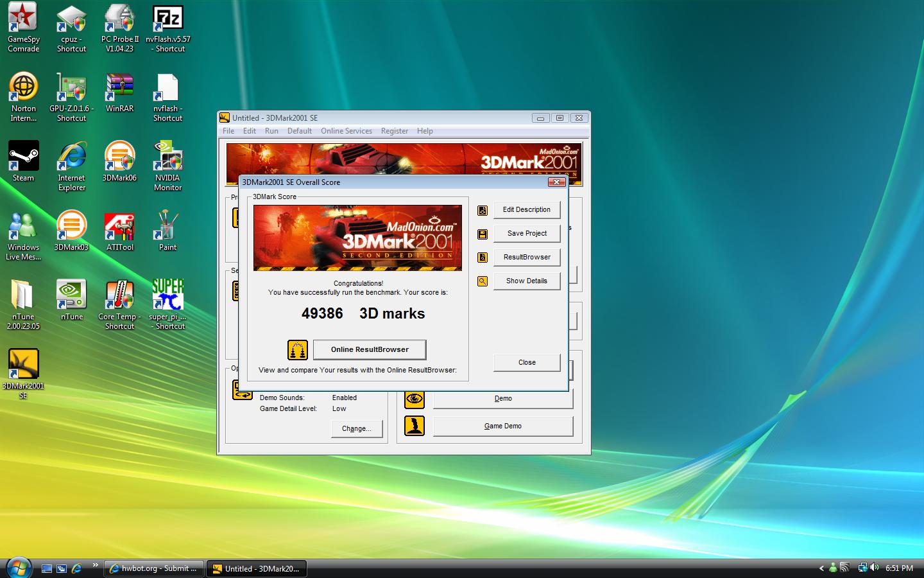Open Internet Explorer from quick launch
This screenshot has width=924, height=578.
tap(77, 568)
